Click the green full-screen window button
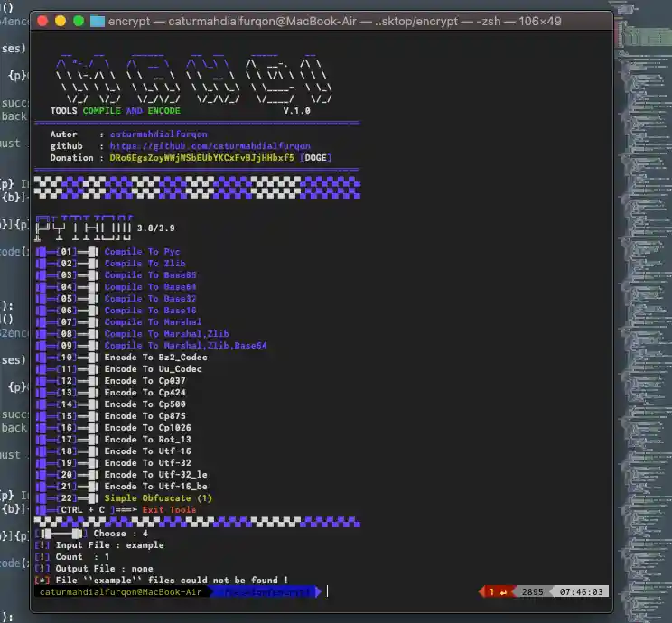 [x=79, y=21]
